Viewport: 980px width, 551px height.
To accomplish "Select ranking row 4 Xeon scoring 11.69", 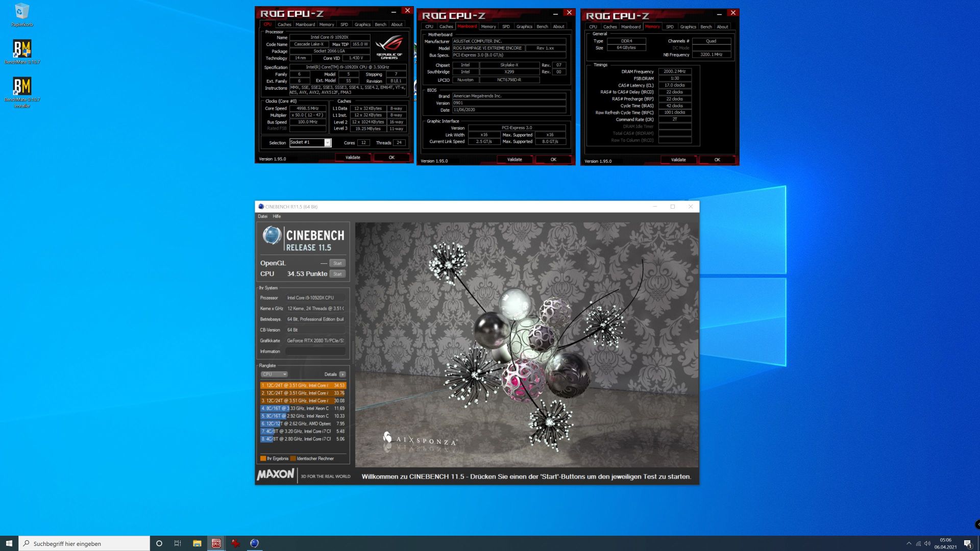I will pyautogui.click(x=303, y=408).
